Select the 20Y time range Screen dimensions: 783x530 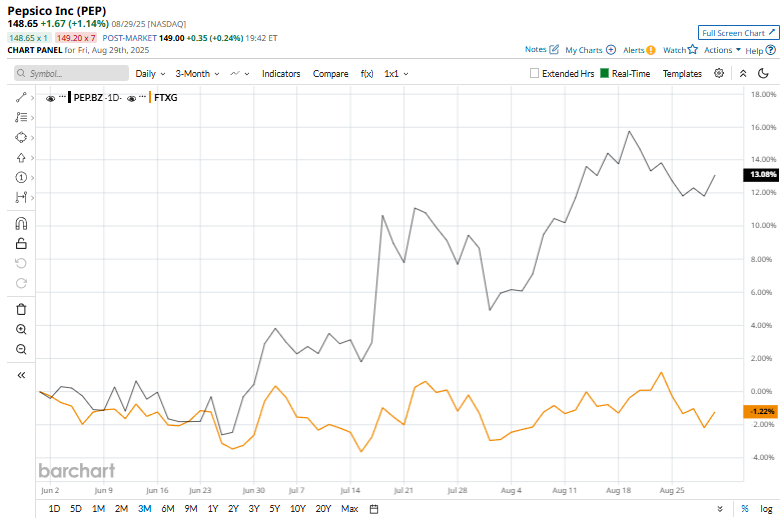[323, 509]
